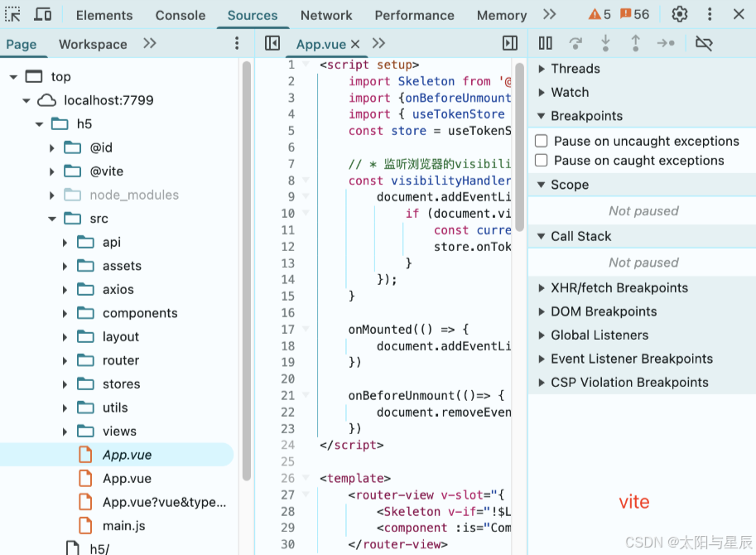
Task: Expand the components folder
Action: pos(65,313)
